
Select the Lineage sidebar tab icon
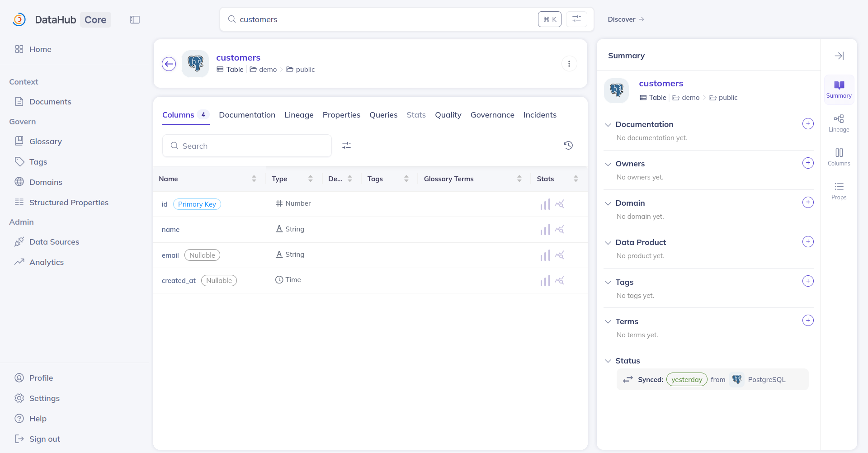pos(839,123)
